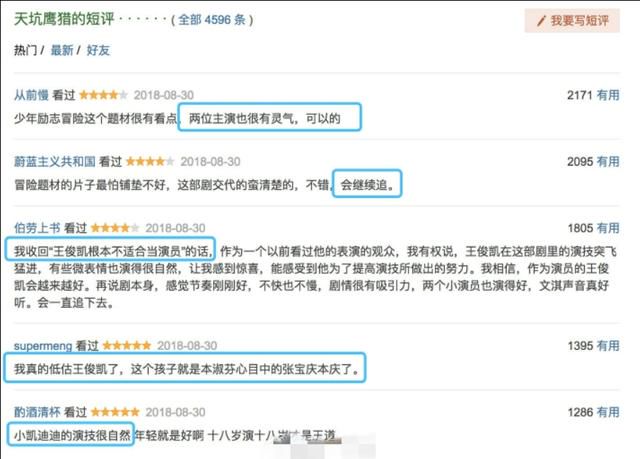
Task: Open the 全部 4596 条 link
Action: pyautogui.click(x=212, y=20)
